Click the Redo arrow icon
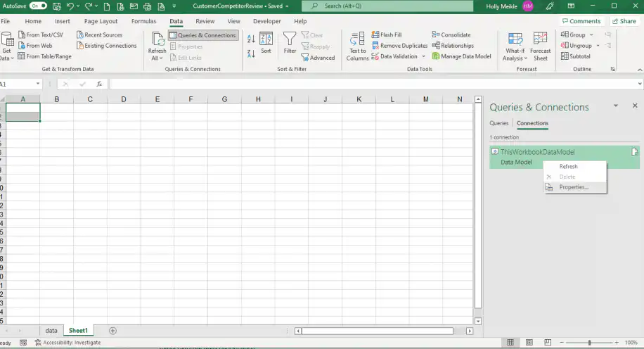Viewport: 644px width, 349px height. [89, 6]
